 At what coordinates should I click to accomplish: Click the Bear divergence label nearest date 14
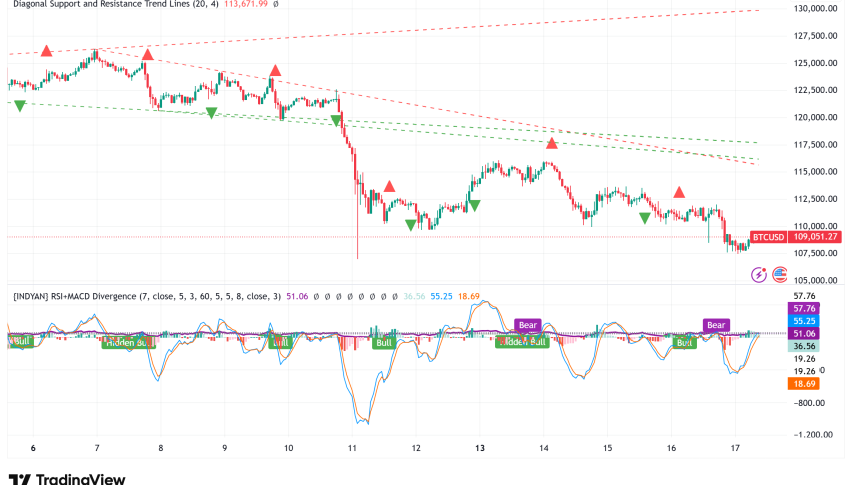tap(528, 325)
